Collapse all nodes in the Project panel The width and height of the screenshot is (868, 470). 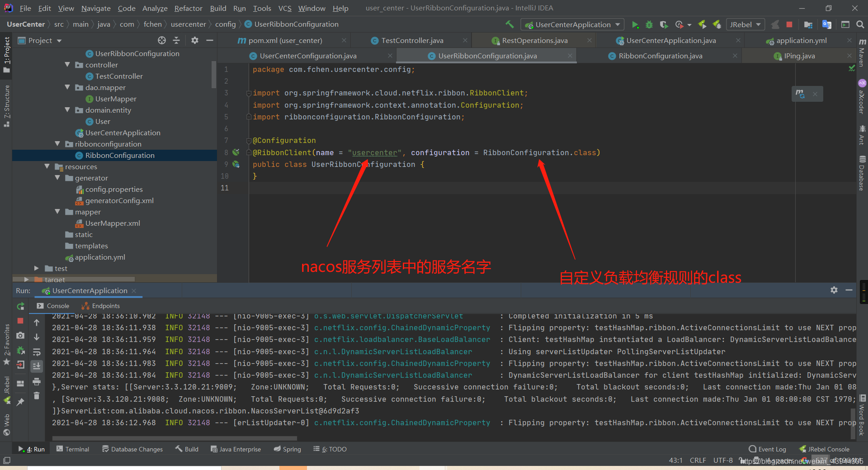[x=176, y=40]
